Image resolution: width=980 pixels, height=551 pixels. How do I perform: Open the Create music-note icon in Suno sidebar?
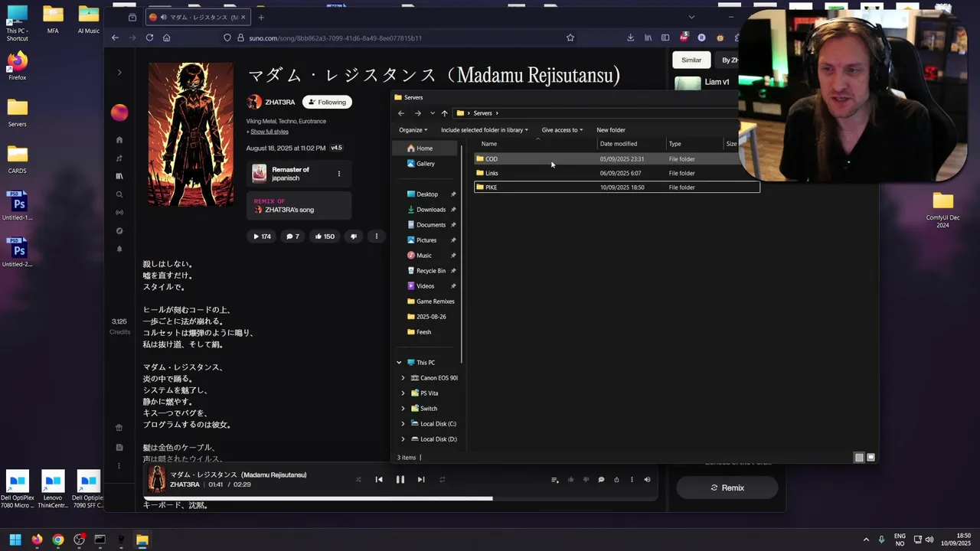(x=119, y=158)
